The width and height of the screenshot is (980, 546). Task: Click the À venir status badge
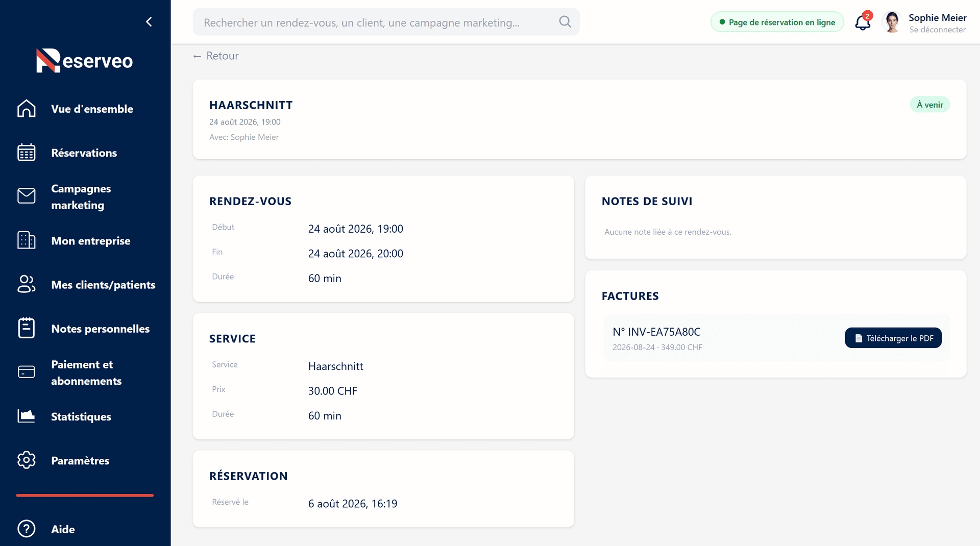pyautogui.click(x=929, y=105)
